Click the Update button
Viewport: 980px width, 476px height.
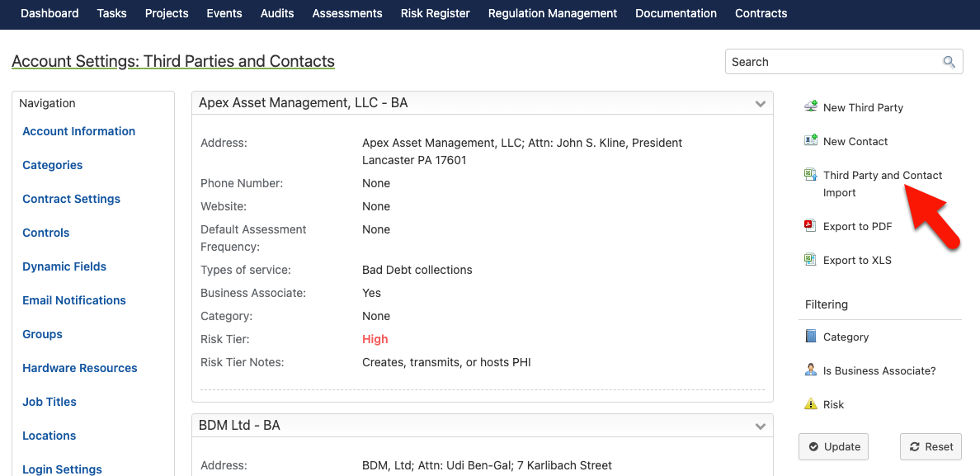(833, 446)
